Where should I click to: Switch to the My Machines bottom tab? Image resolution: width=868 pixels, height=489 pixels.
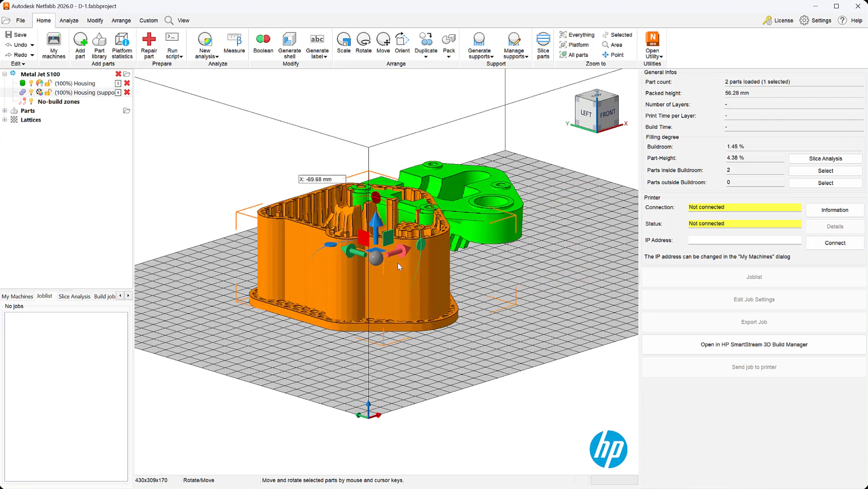tap(17, 296)
